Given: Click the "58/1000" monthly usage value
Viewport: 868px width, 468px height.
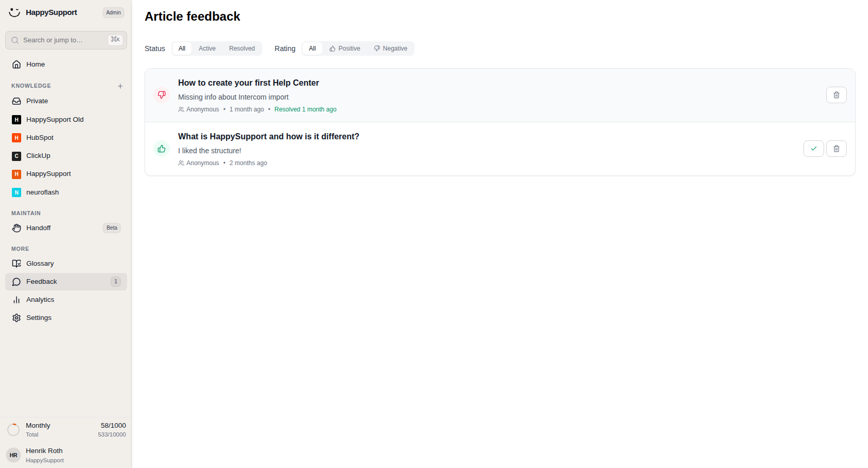Looking at the screenshot, I should pos(113,426).
